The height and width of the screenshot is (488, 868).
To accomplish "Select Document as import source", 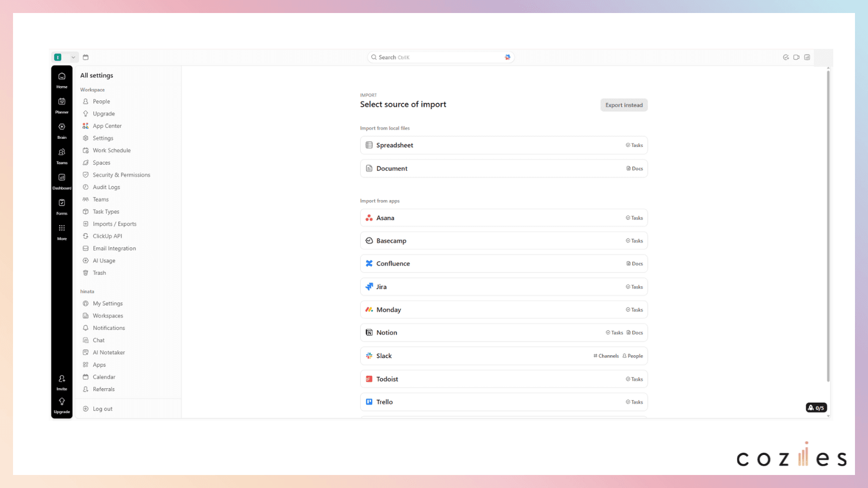I will (x=504, y=169).
